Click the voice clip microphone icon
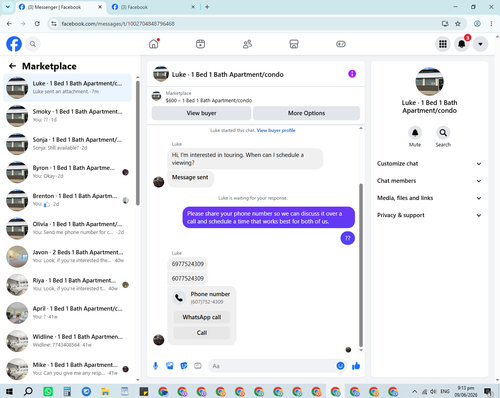Image resolution: width=500 pixels, height=398 pixels. [155, 366]
